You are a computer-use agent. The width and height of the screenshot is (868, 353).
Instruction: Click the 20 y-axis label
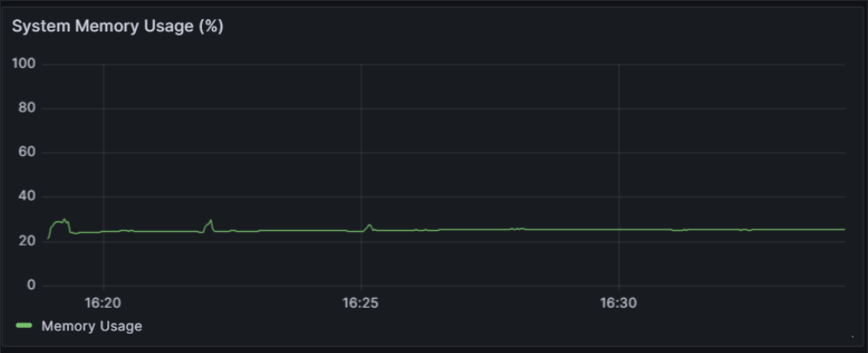(x=27, y=241)
